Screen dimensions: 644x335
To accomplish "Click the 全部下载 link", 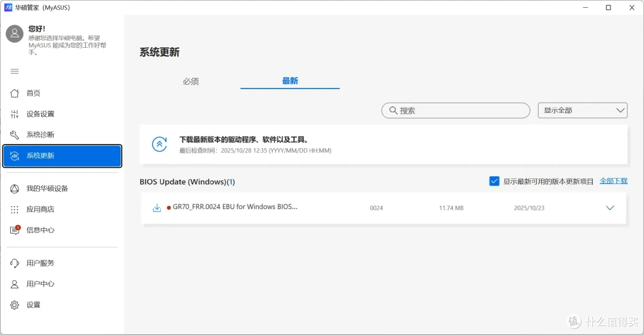I will 614,181.
